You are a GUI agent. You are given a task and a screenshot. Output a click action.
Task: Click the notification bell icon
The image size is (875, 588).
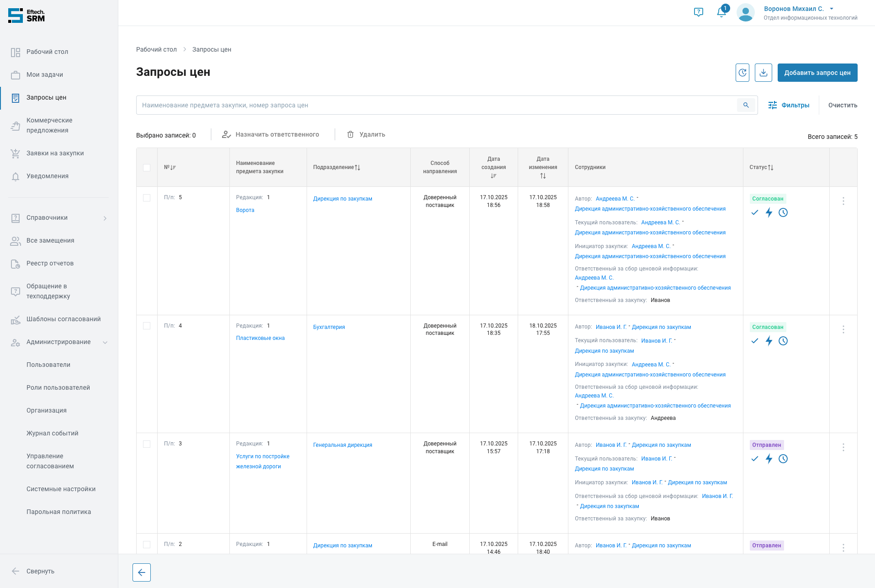click(x=721, y=12)
